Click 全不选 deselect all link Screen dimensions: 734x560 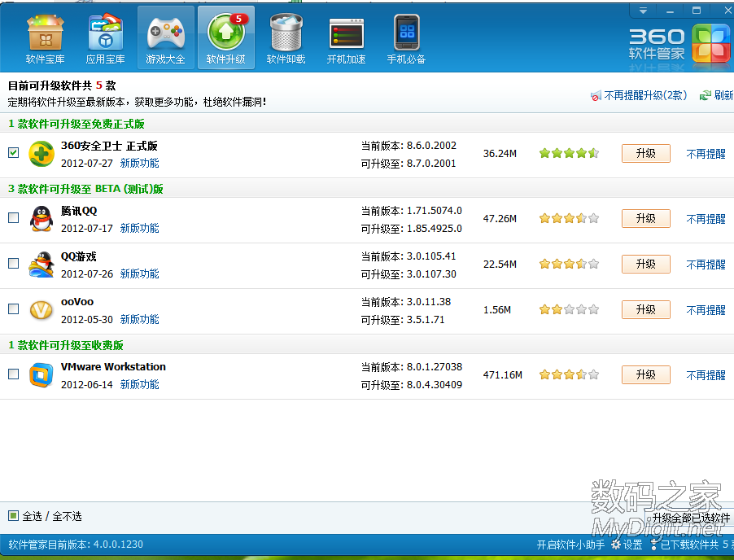tap(67, 517)
